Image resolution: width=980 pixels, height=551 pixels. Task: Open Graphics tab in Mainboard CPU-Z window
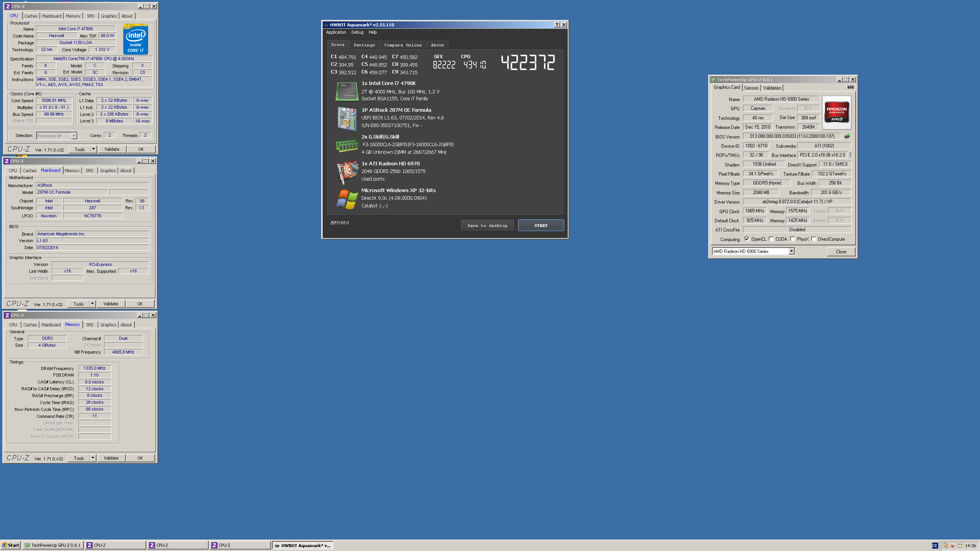pyautogui.click(x=108, y=171)
